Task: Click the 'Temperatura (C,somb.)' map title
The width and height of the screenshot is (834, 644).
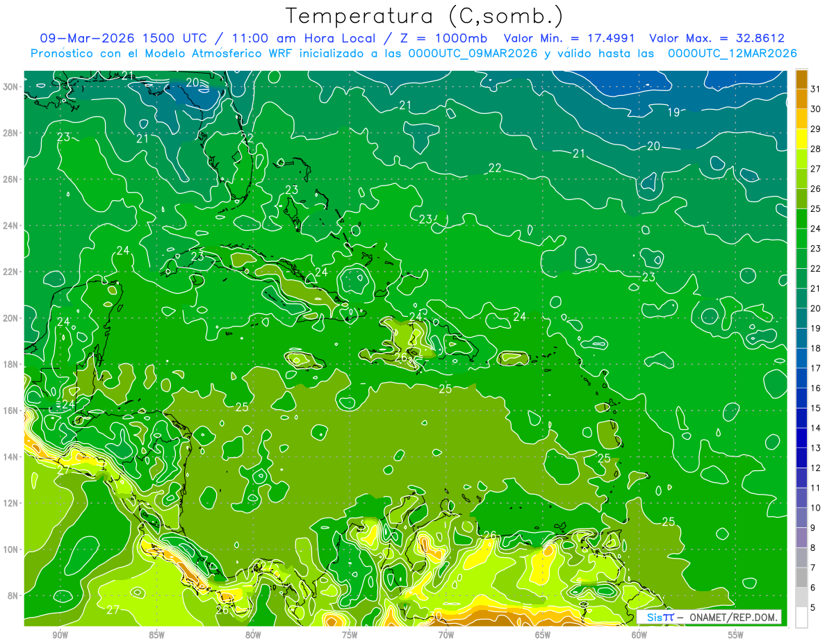Action: pyautogui.click(x=424, y=16)
